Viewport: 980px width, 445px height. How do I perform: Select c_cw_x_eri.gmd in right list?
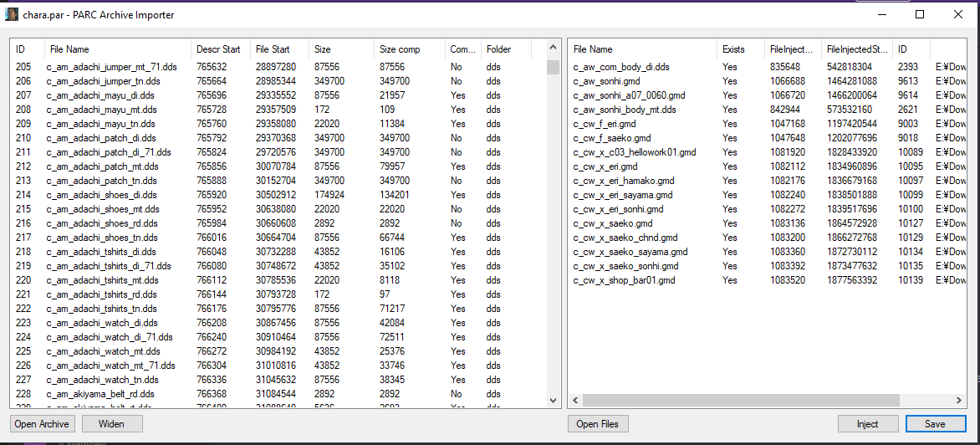pos(767,166)
